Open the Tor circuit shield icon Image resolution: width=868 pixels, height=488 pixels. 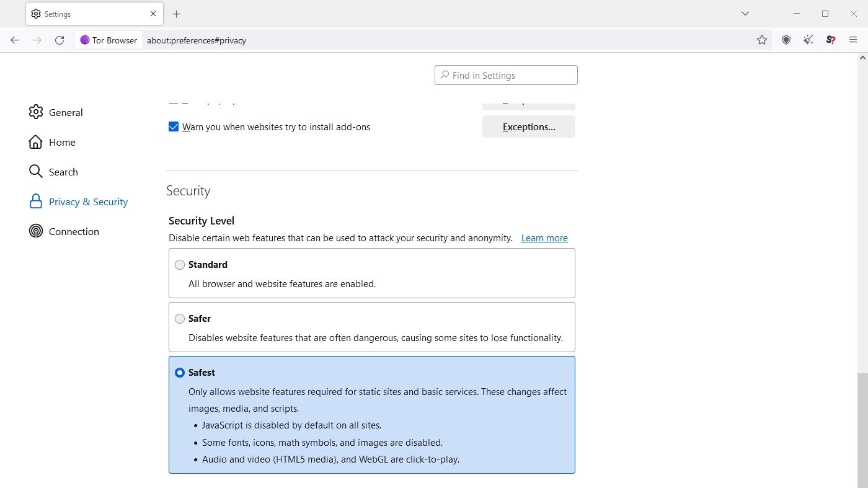point(786,40)
